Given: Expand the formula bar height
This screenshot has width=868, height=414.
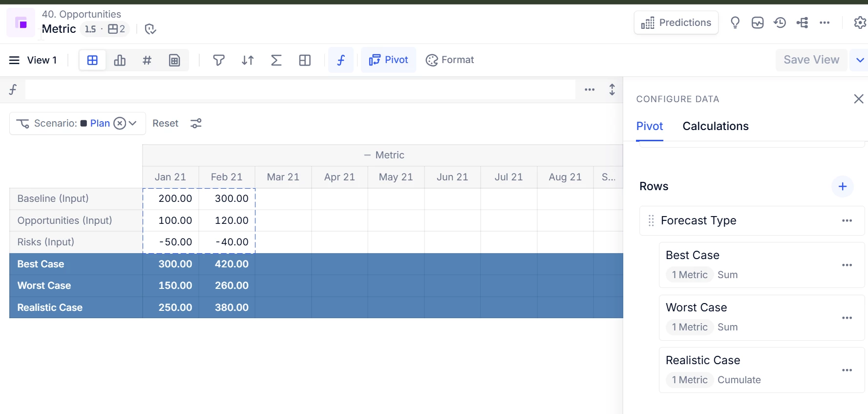Looking at the screenshot, I should [612, 89].
